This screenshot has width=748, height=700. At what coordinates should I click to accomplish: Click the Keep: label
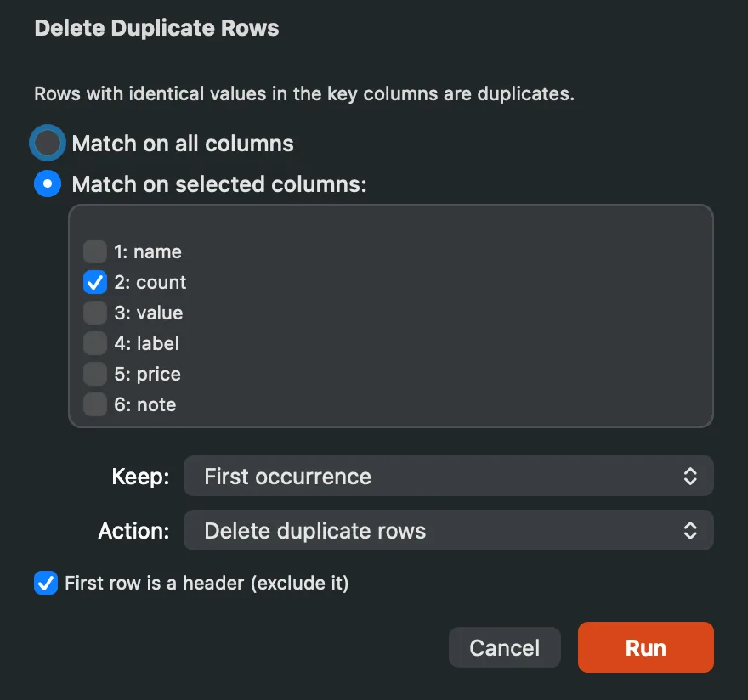tap(141, 477)
